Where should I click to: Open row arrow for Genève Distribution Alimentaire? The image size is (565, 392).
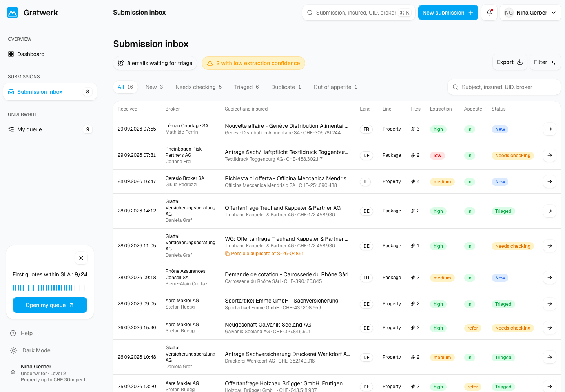[x=550, y=129]
